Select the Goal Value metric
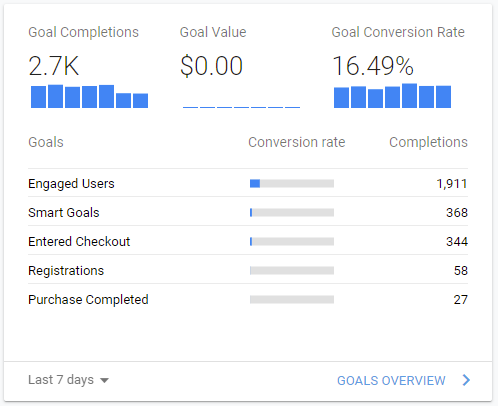The image size is (498, 406). point(213,32)
